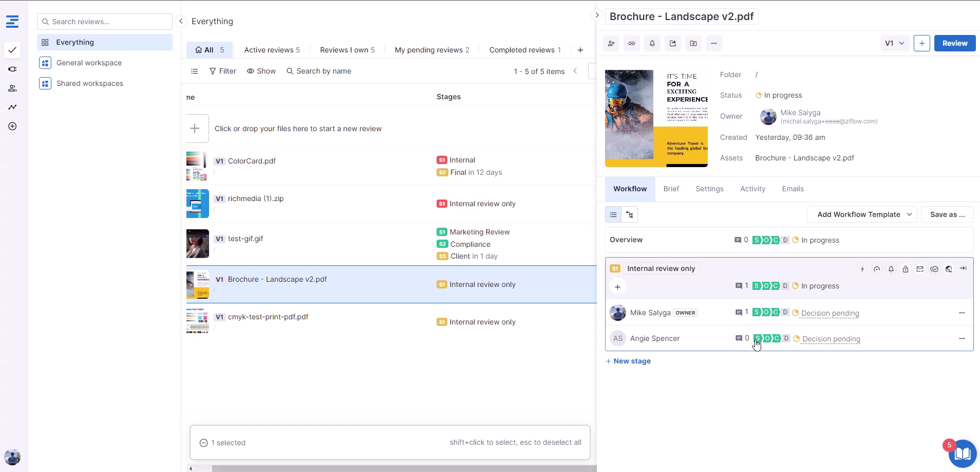Switch workflow to tree hierarchy view
Screen dimensions: 980x472
[x=630, y=214]
